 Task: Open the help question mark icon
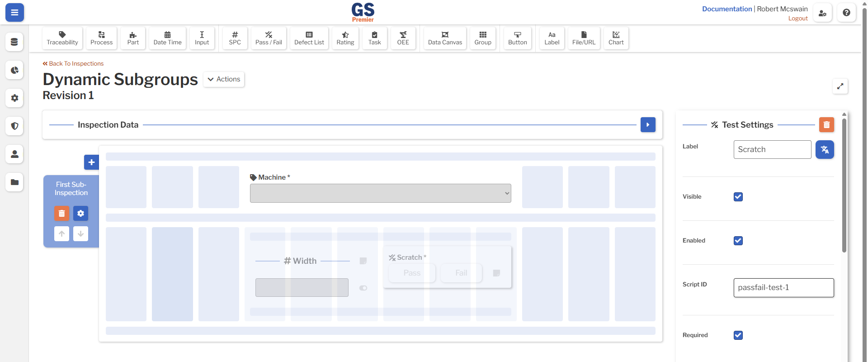click(846, 13)
